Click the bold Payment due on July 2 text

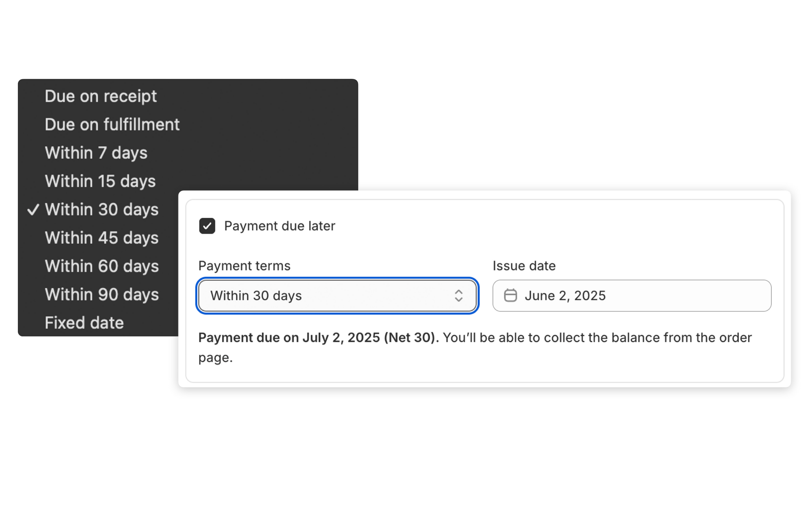point(318,338)
